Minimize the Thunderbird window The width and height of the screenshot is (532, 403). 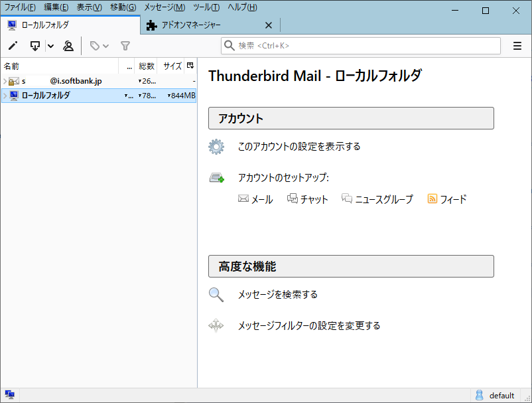[455, 11]
